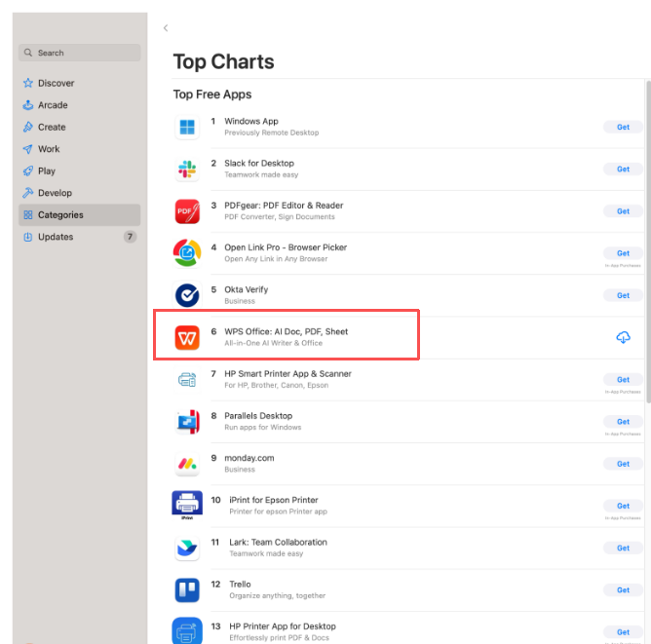Select the Open Link Pro icon
651x644 pixels.
point(187,253)
